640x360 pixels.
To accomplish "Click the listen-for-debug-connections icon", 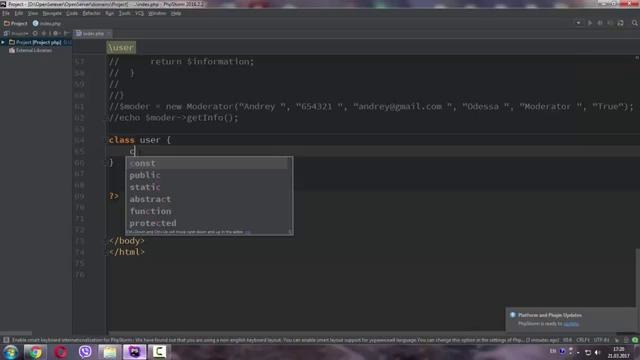I will click(620, 23).
